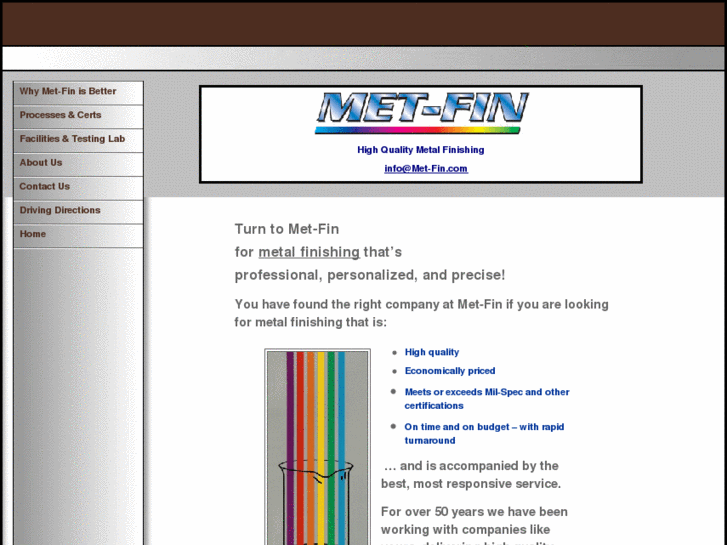Click the professional, personalized, and precise line
727x545 pixels.
coord(370,275)
